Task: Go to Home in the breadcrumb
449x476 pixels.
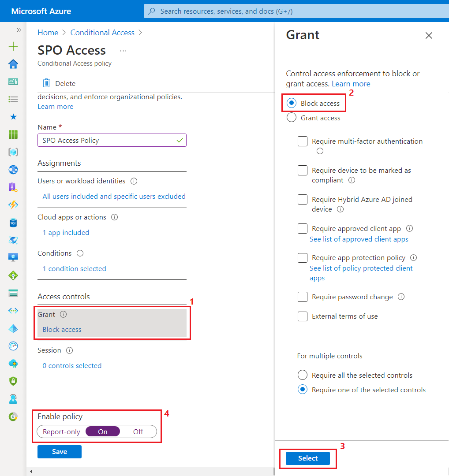Action: tap(48, 33)
